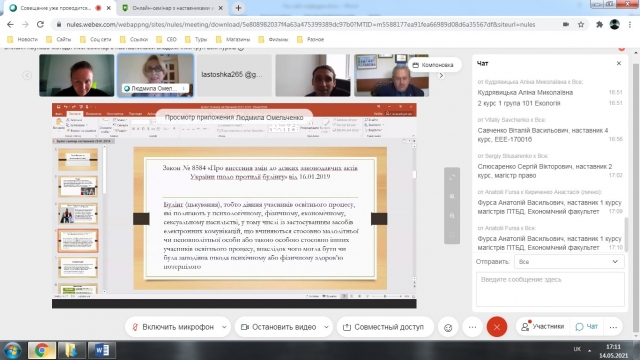Screen dimensions: 640x360
Task: Expand microphone options arrow
Action: [224, 327]
